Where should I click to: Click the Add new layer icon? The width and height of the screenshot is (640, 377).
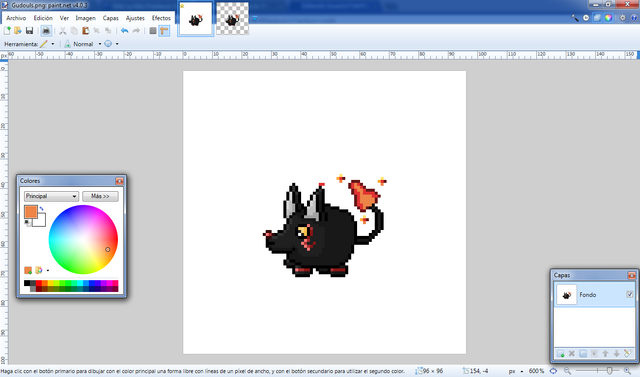click(561, 354)
